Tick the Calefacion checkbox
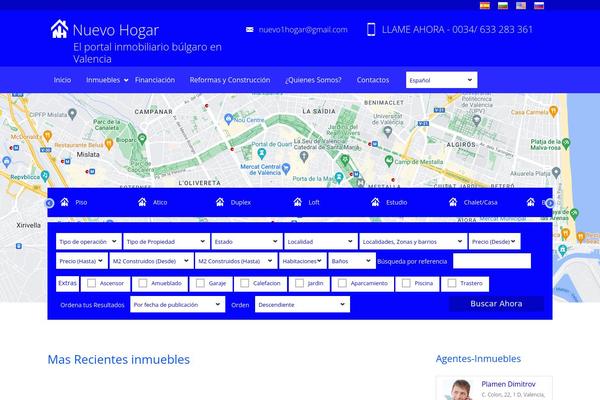 click(244, 283)
